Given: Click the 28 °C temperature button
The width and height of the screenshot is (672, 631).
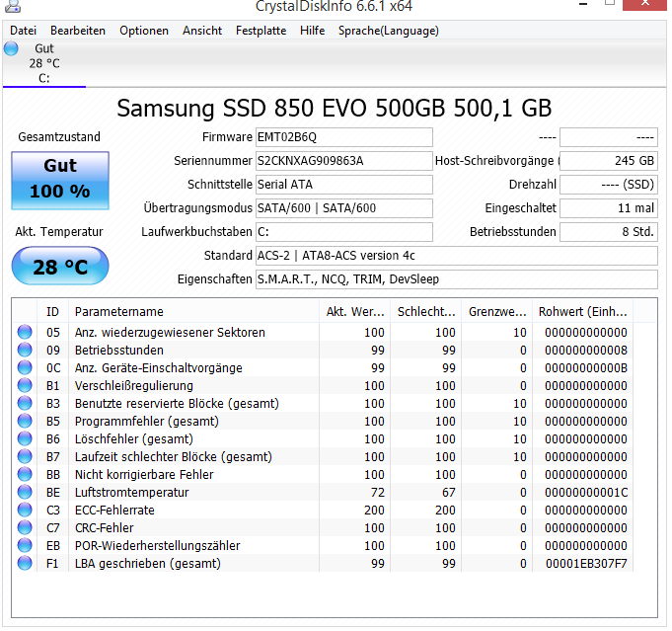Looking at the screenshot, I should 60,266.
